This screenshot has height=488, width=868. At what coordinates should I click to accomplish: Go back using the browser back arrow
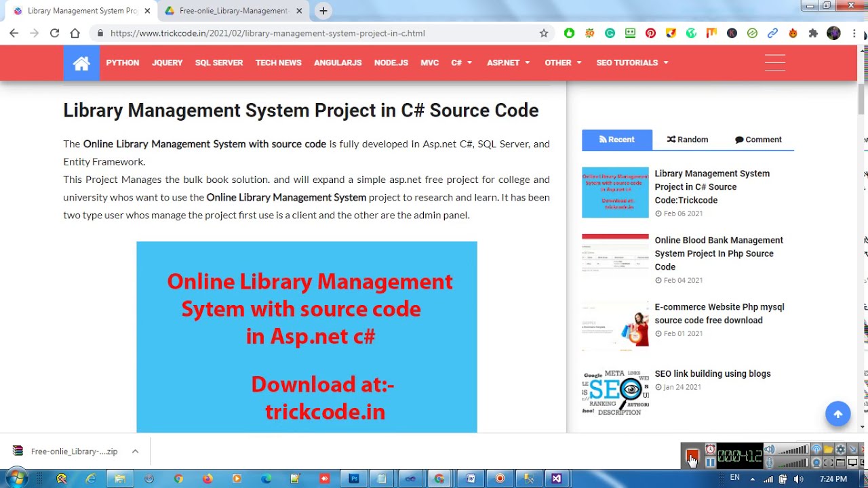tap(14, 33)
